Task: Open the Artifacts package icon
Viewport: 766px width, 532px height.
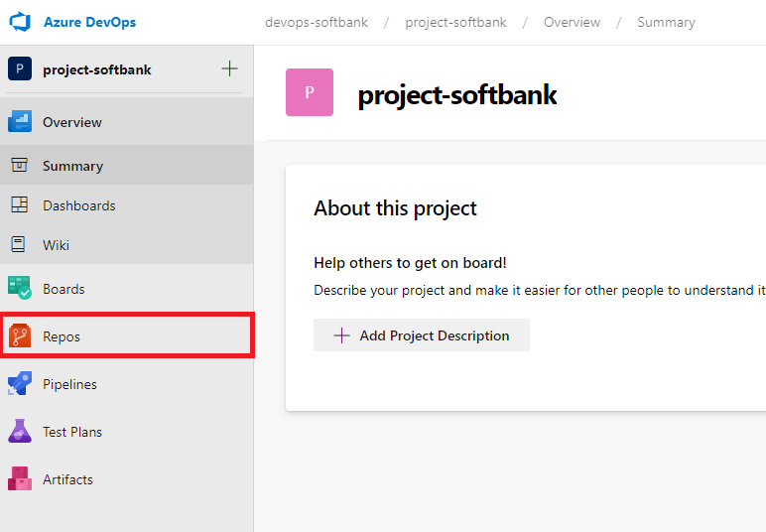Action: coord(20,479)
